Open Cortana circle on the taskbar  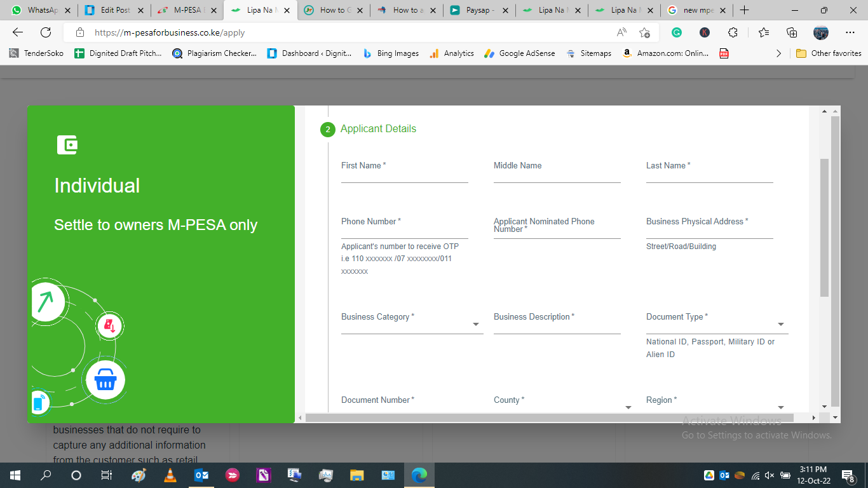(76, 475)
